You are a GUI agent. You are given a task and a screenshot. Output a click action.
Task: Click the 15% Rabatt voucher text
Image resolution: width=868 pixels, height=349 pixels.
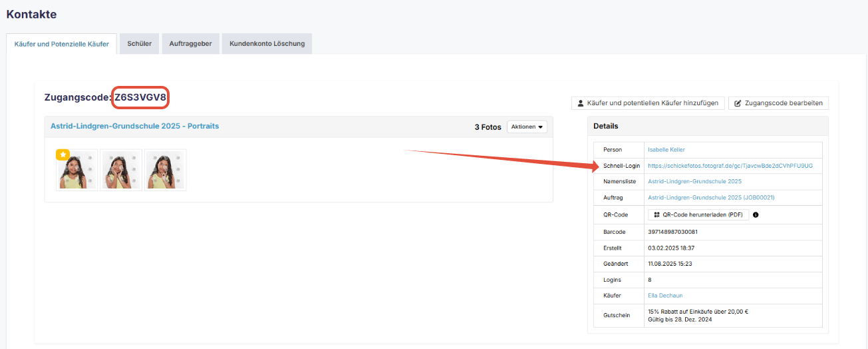[698, 312]
